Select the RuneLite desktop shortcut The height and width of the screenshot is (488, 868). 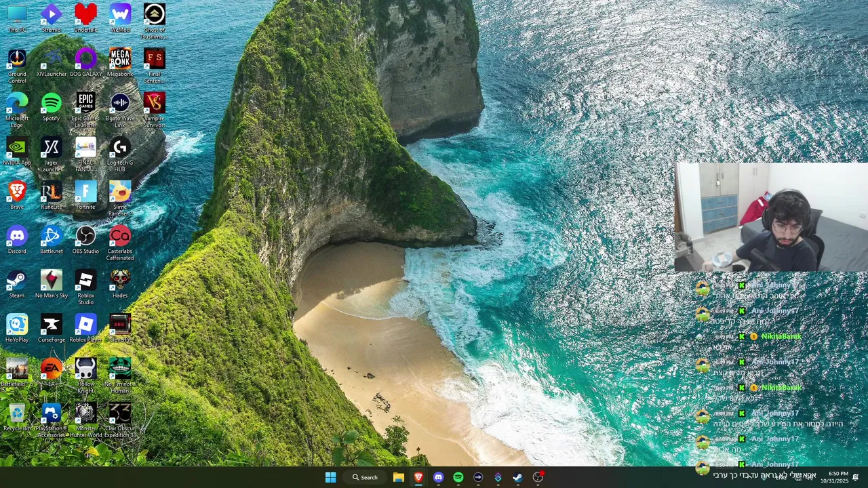(x=52, y=195)
